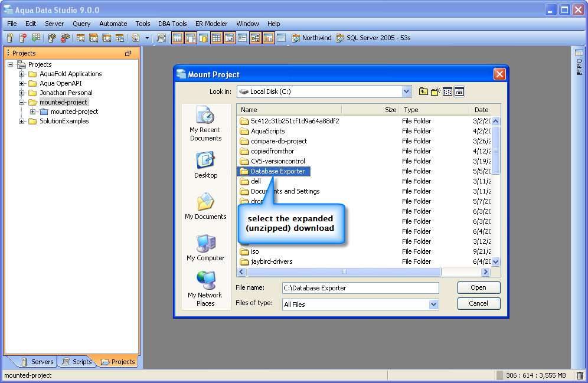Undock the Projects panel with restore icon
588x383 pixels.
coord(128,53)
